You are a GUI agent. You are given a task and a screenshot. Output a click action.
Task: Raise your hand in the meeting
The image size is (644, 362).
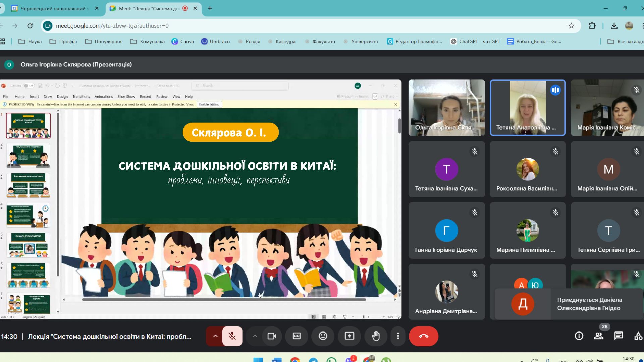376,336
